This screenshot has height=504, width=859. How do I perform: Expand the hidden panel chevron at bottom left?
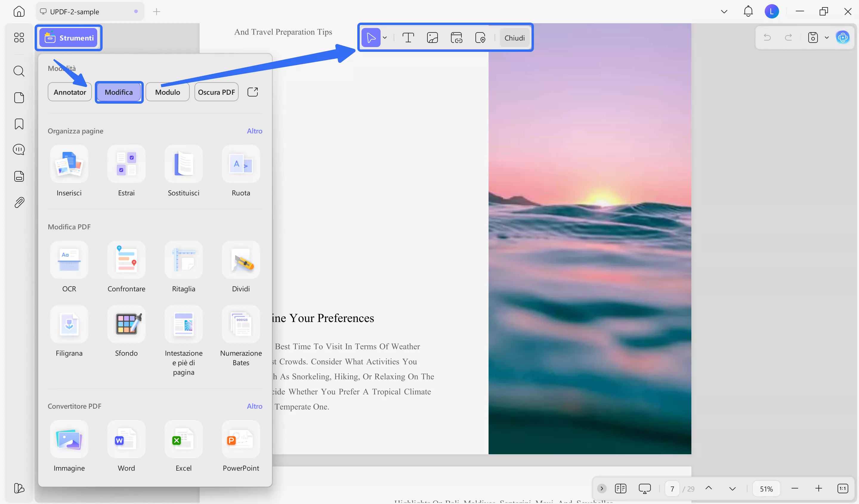601,488
